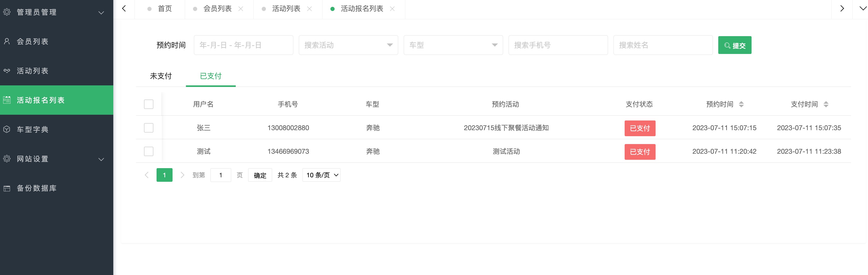
Task: Open 备份数据库 in the sidebar
Action: click(x=57, y=188)
